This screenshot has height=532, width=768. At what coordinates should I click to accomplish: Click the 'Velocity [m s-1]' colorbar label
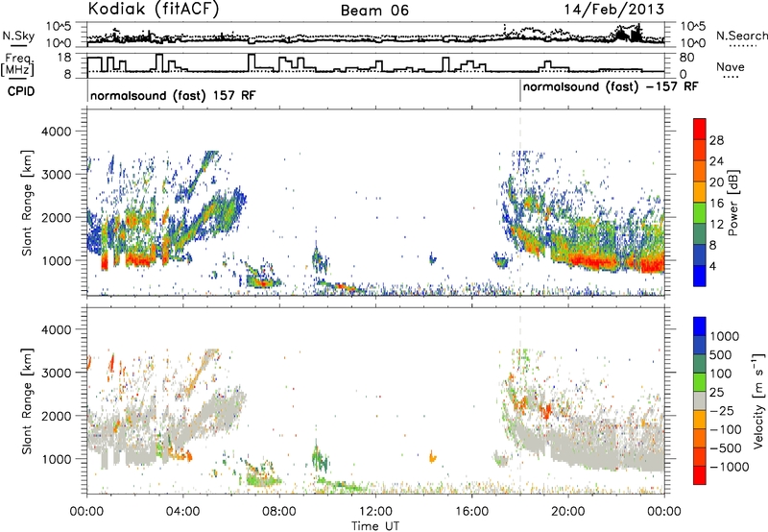coord(758,400)
